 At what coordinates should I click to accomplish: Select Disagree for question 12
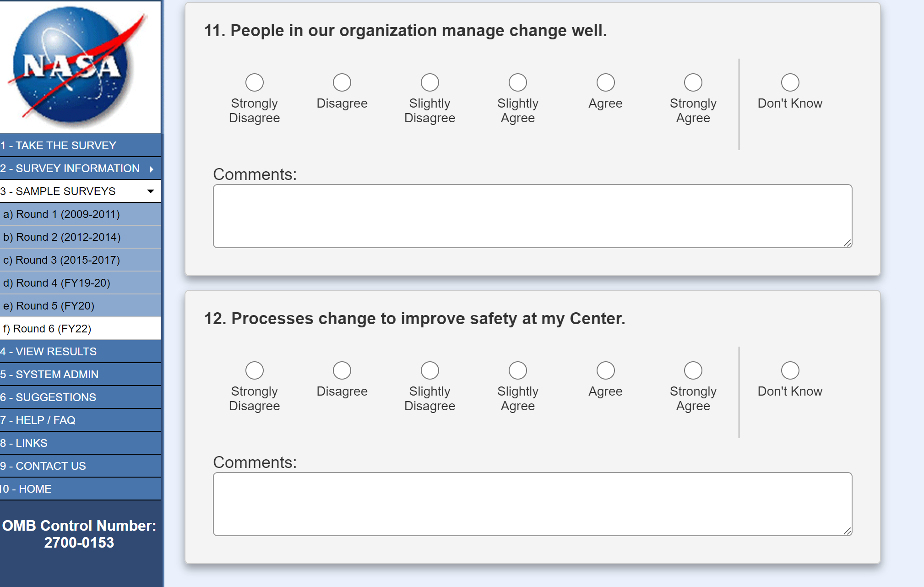(x=342, y=371)
